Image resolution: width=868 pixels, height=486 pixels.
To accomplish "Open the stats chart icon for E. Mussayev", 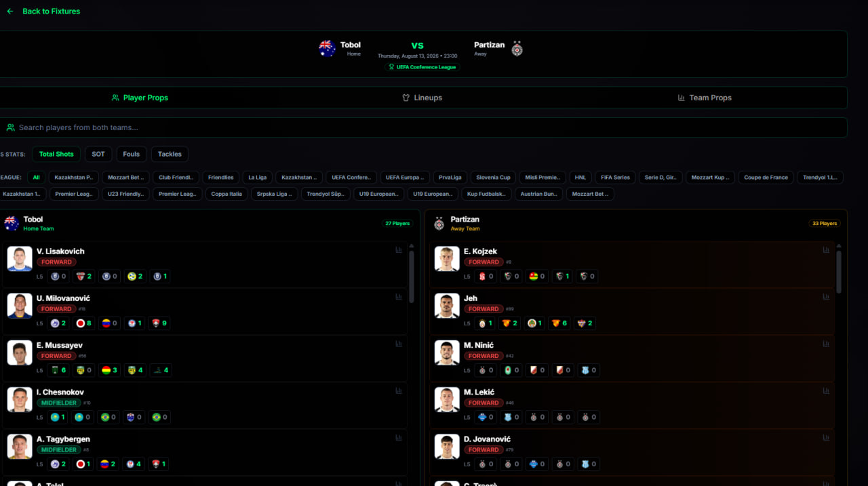I will (399, 344).
